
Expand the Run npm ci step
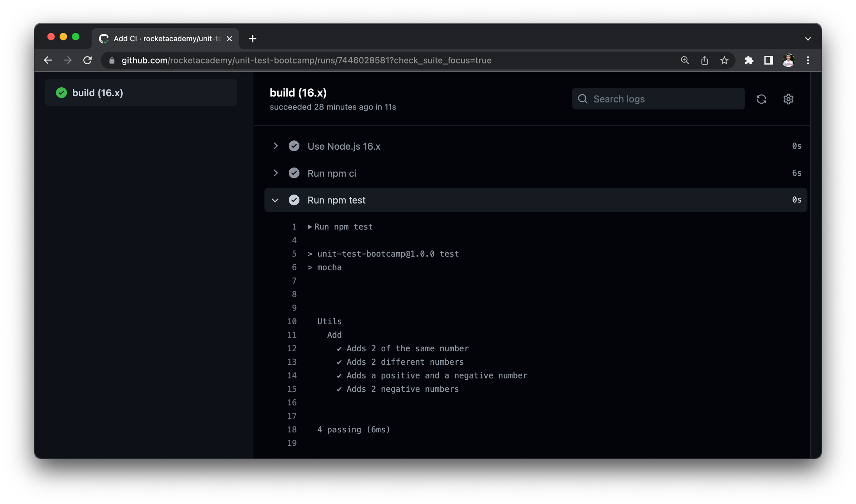[275, 173]
